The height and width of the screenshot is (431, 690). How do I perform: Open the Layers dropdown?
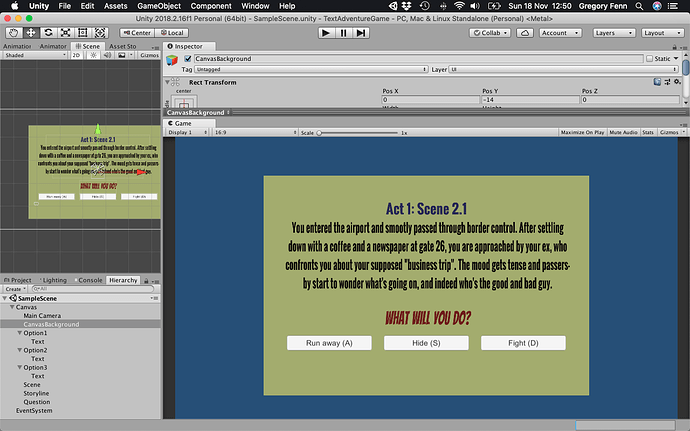613,33
